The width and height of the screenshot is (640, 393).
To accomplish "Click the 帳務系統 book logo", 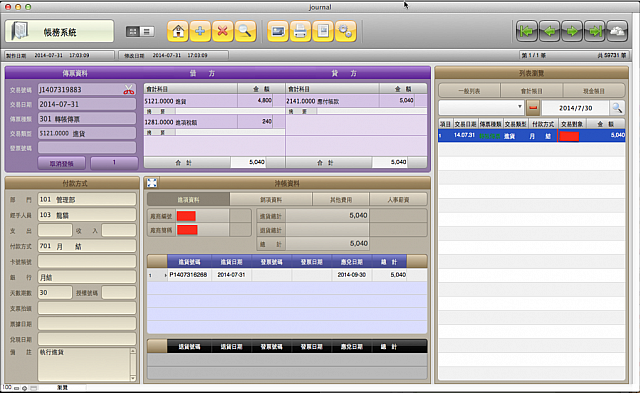I will tap(20, 31).
